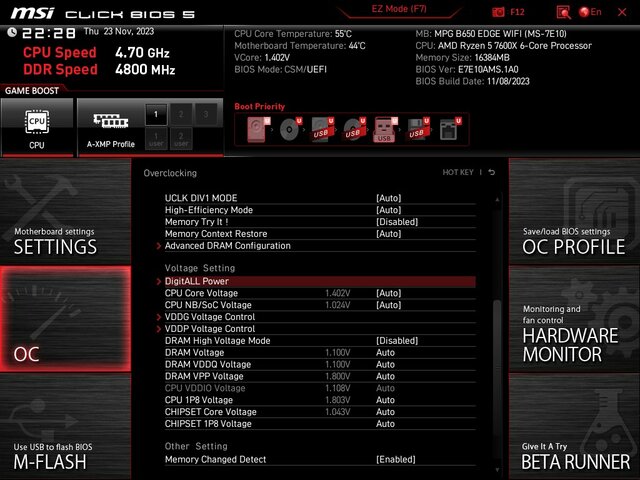Image resolution: width=640 pixels, height=480 pixels.
Task: Switch to EZ Mode (F7)
Action: [x=398, y=9]
